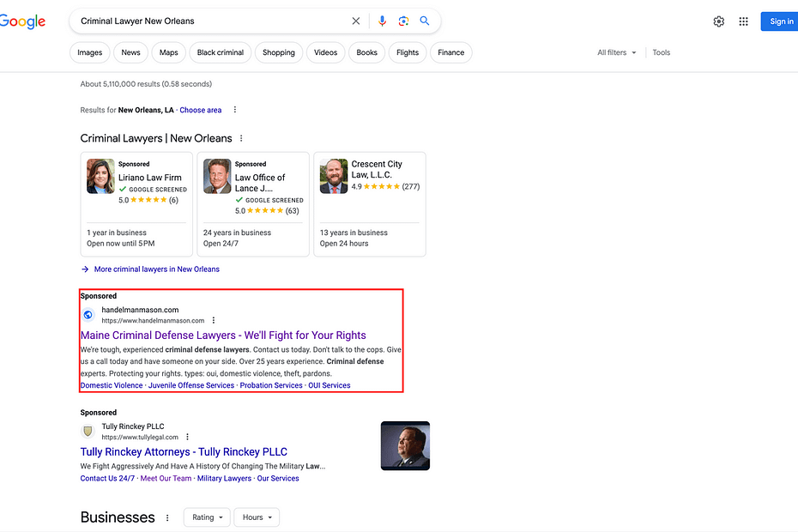
Task: Open Law Office of Lance J. listing name
Action: pyautogui.click(x=259, y=183)
